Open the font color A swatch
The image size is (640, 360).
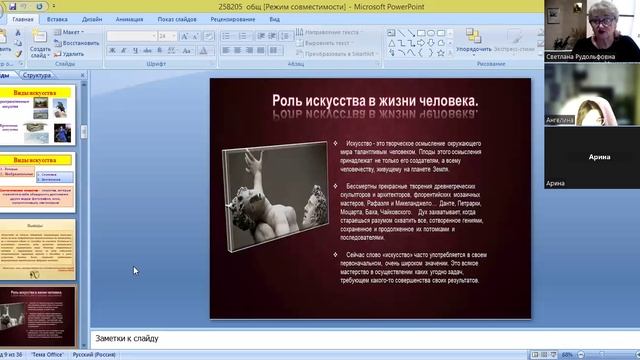click(x=203, y=51)
